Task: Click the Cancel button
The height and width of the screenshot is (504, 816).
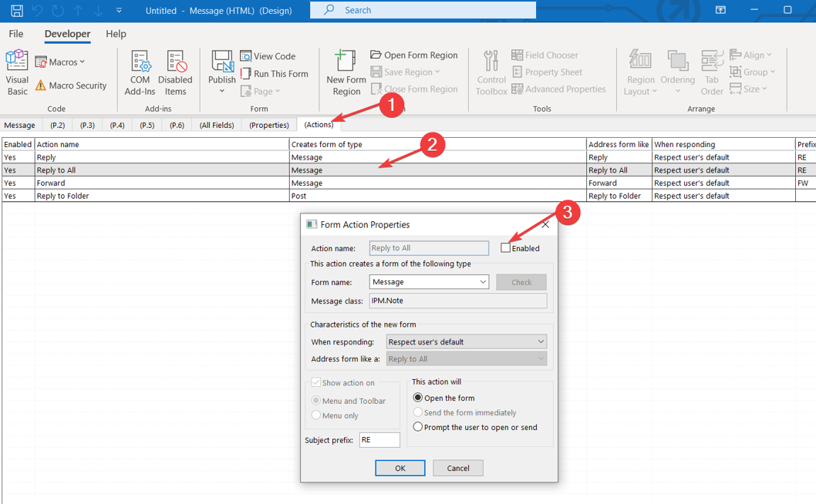Action: (457, 468)
